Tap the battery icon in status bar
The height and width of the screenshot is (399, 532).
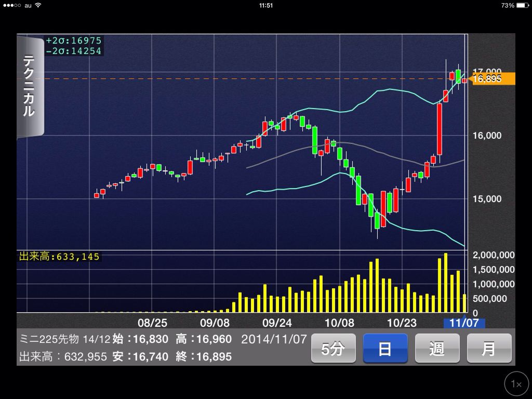click(522, 5)
